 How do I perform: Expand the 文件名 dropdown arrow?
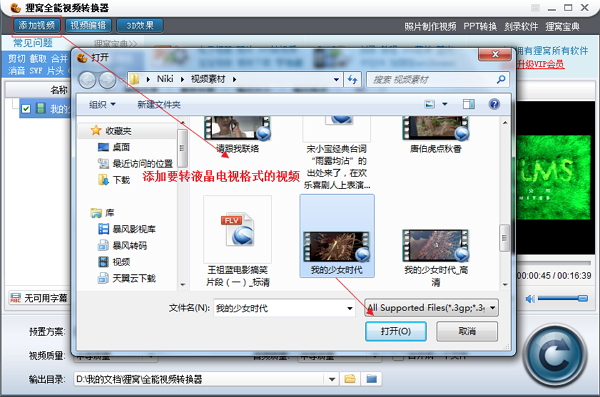pyautogui.click(x=350, y=308)
